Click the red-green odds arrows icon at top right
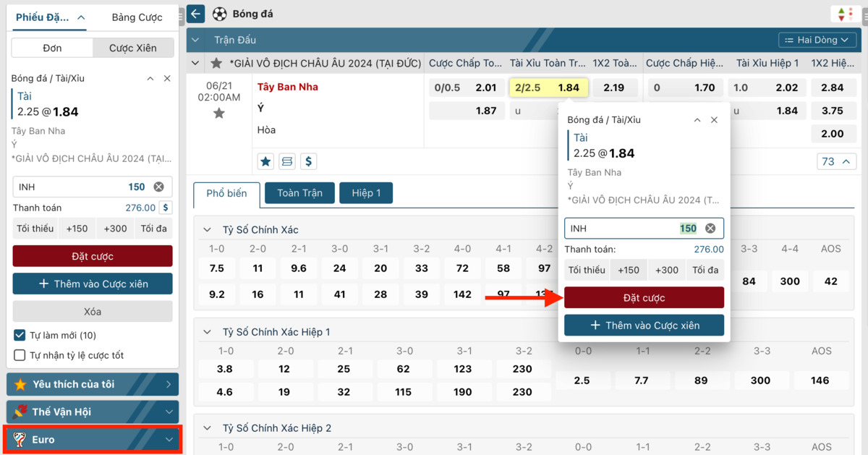This screenshot has width=868, height=455. [x=842, y=14]
